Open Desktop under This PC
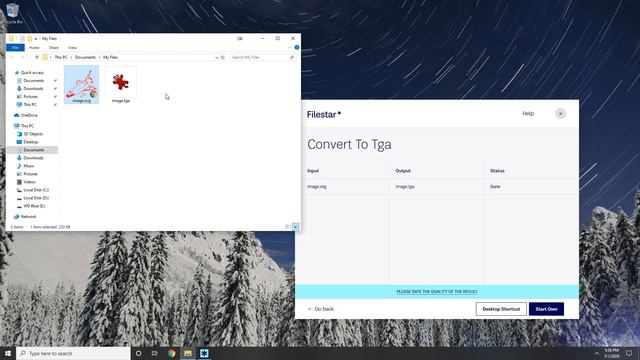 (30, 142)
